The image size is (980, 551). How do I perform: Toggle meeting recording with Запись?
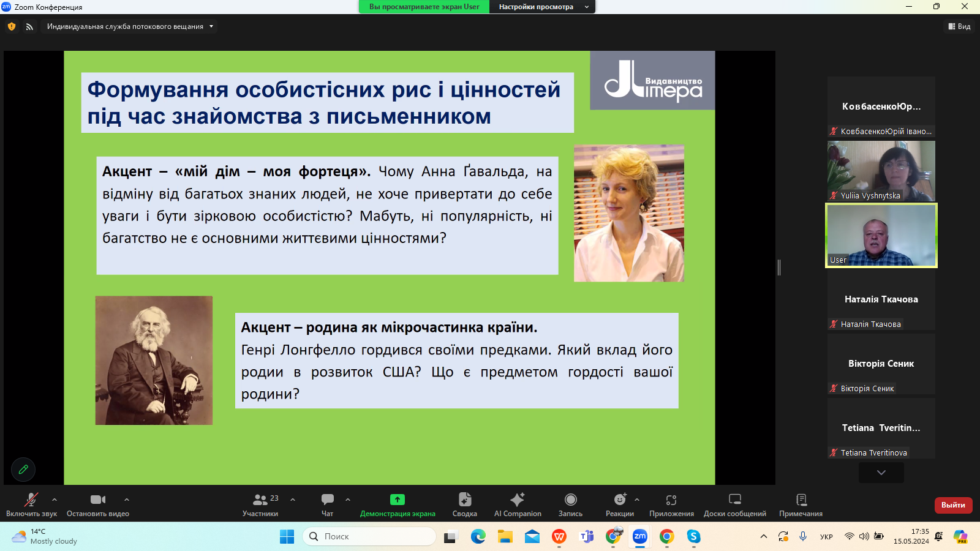coord(570,504)
